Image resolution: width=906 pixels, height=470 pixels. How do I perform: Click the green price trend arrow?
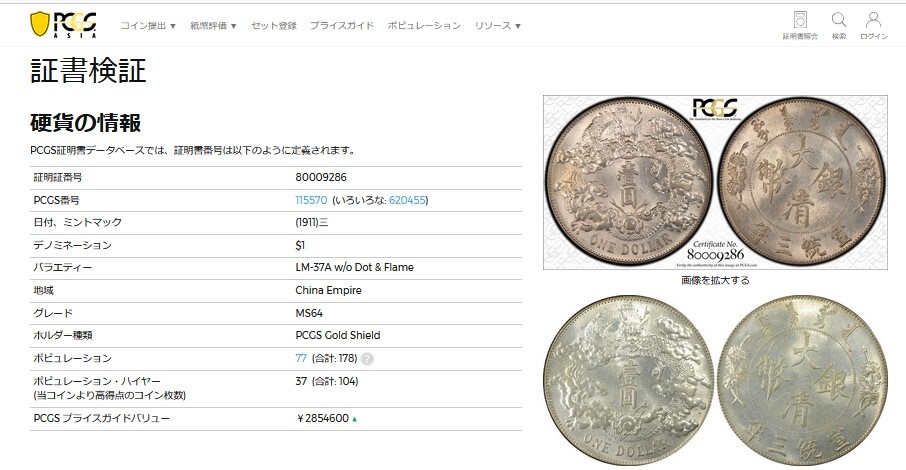354,419
